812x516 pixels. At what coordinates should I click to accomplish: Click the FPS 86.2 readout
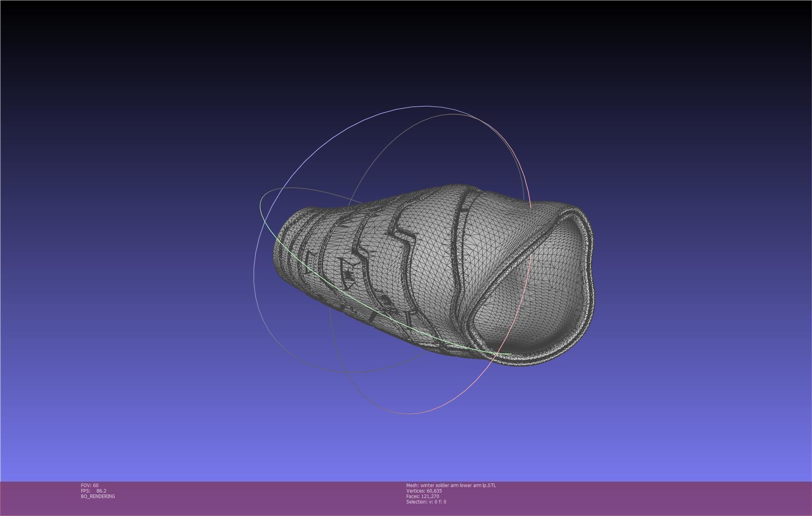pyautogui.click(x=93, y=491)
